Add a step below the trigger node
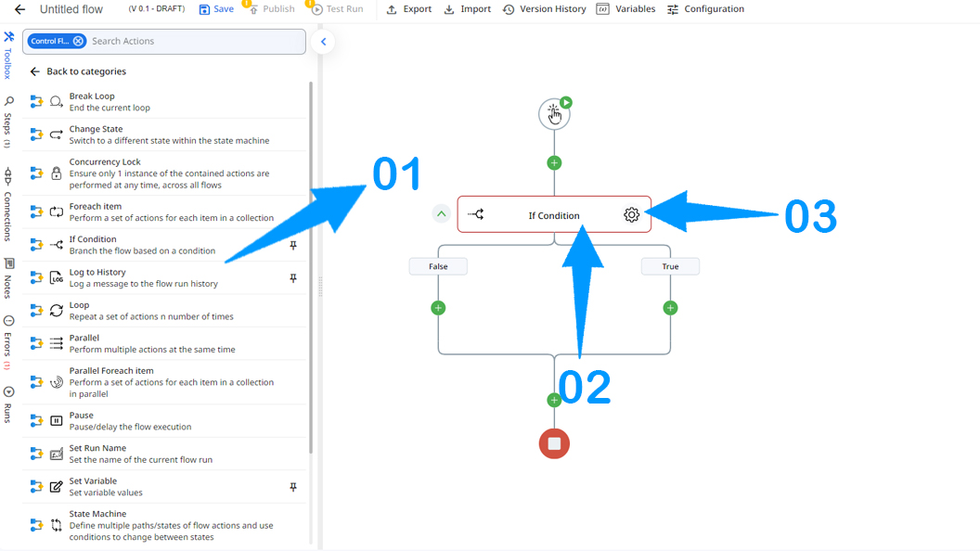Image resolution: width=980 pixels, height=551 pixels. 554,163
